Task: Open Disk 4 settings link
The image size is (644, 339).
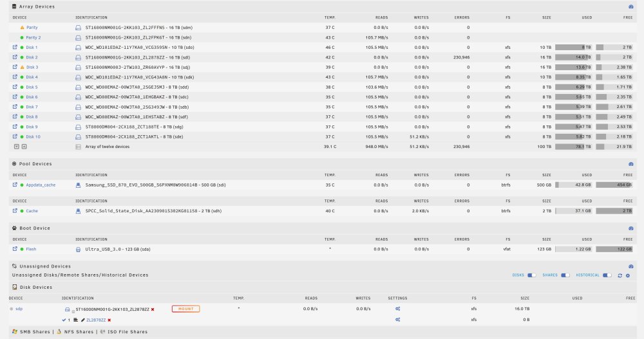Action: [x=32, y=77]
